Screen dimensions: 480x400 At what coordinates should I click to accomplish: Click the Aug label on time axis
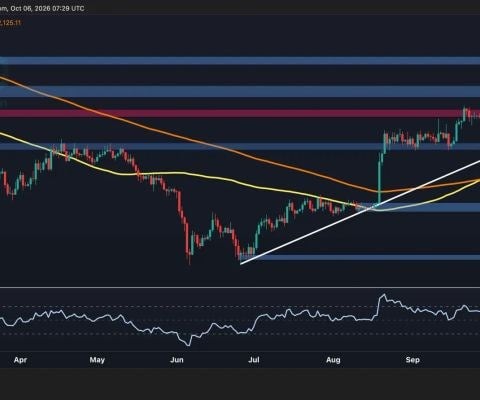coord(333,360)
